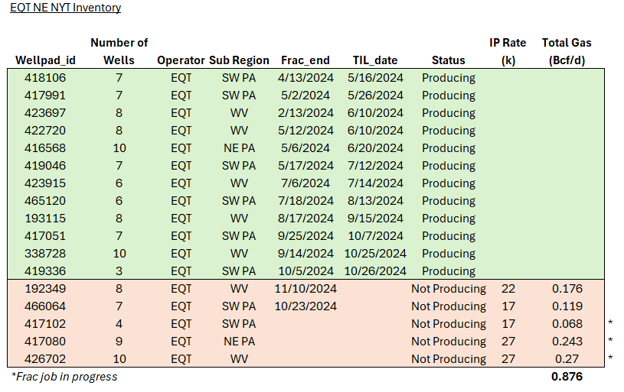Viewport: 624px width, 392px height.
Task: Select the Wellpad_id column header
Action: click(45, 60)
